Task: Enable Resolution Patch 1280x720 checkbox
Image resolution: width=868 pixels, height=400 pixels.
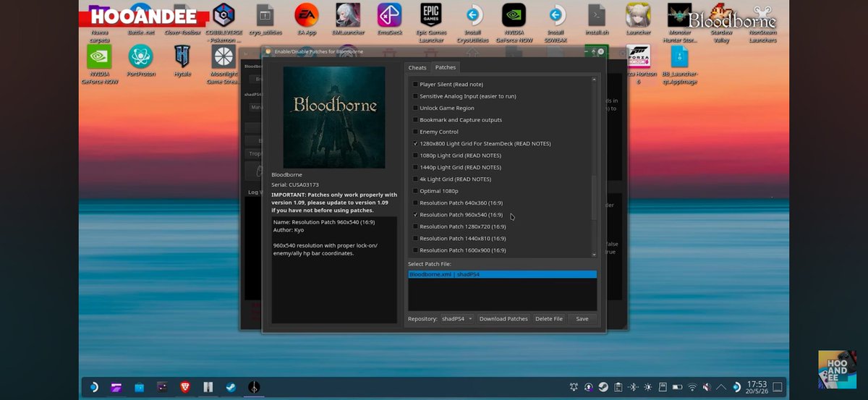Action: (x=415, y=226)
